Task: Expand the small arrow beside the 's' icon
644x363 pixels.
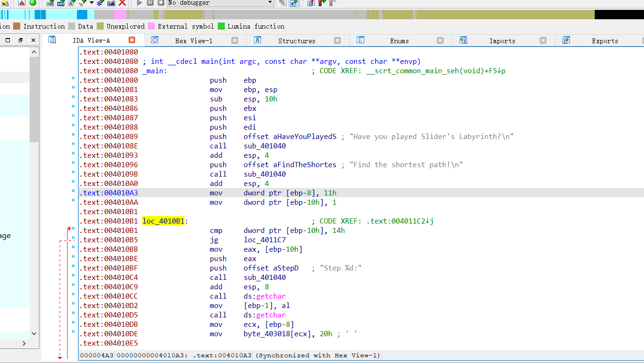Action: pos(92,3)
